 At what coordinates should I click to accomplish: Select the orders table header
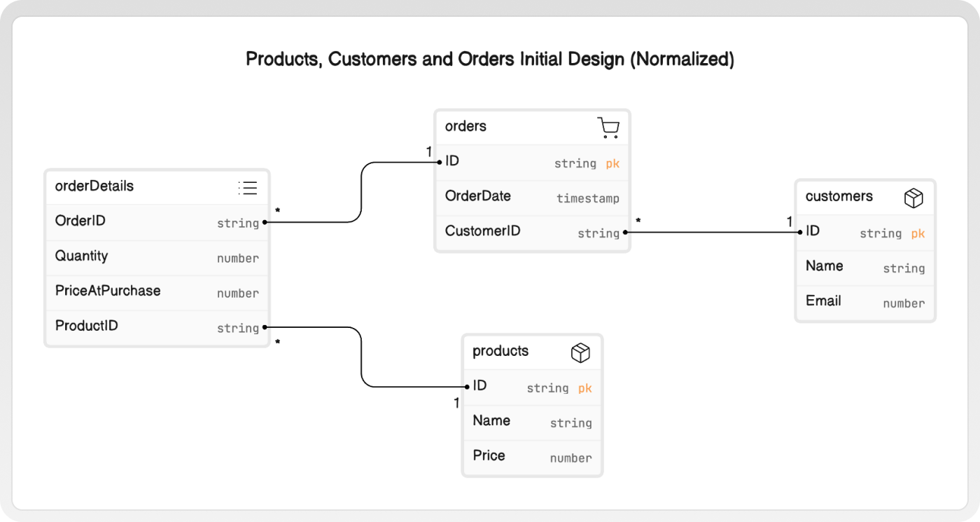[x=465, y=126]
